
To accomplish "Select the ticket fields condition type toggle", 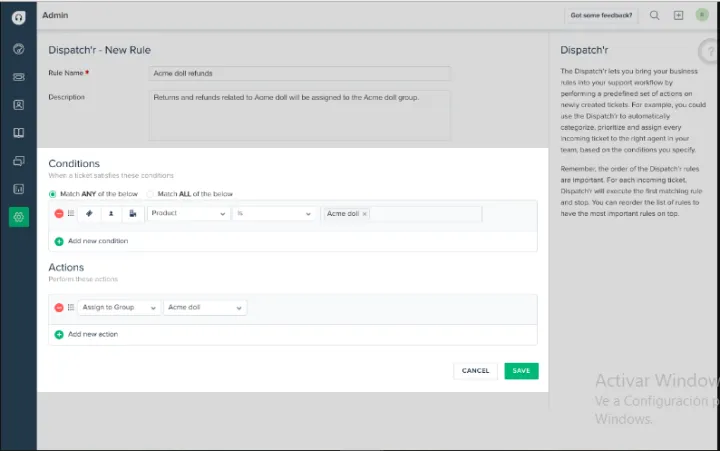I will tap(89, 213).
